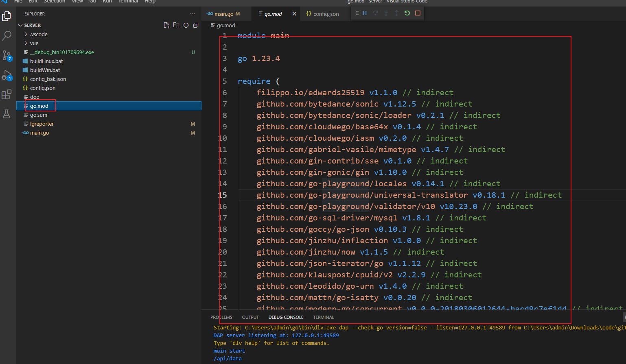Open the Search view in activity bar

click(x=7, y=36)
